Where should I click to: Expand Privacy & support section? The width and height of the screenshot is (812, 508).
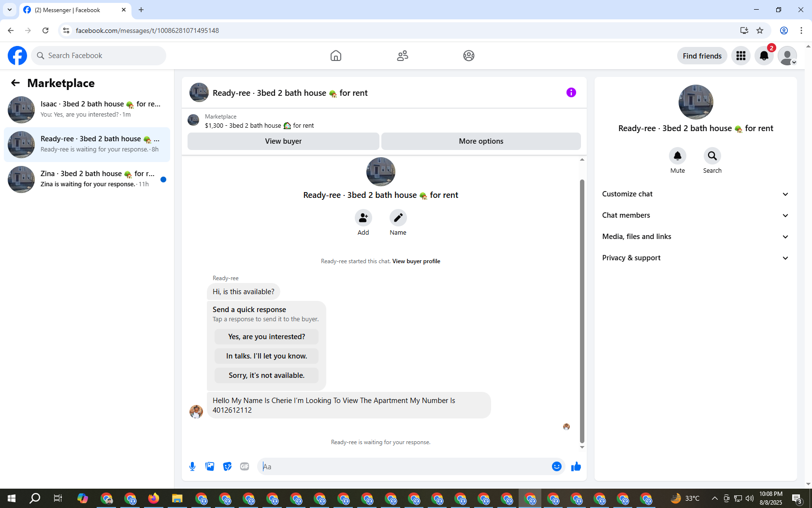[x=696, y=258]
